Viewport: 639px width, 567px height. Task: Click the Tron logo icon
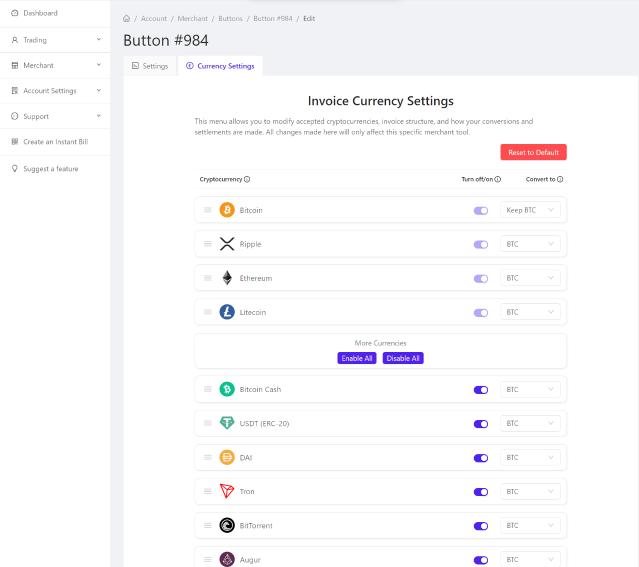[227, 492]
